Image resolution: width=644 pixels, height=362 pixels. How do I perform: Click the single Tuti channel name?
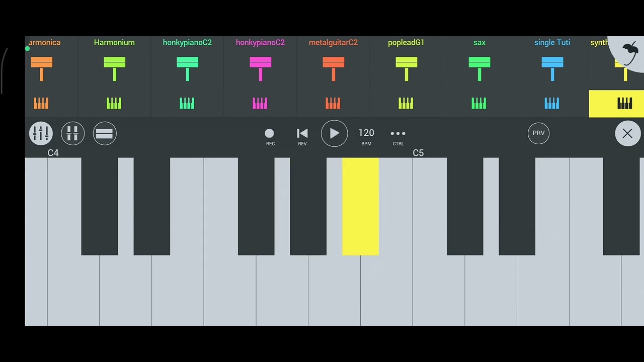click(x=552, y=43)
